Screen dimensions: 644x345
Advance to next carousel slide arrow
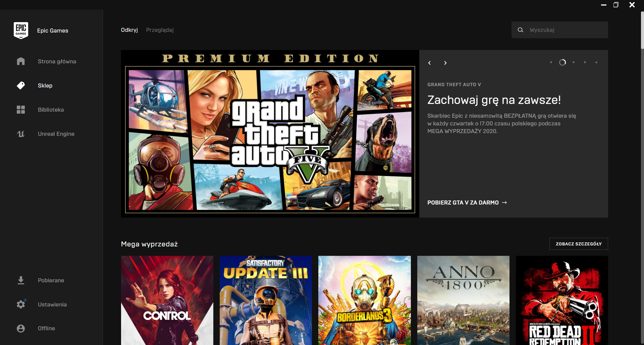[x=445, y=63]
